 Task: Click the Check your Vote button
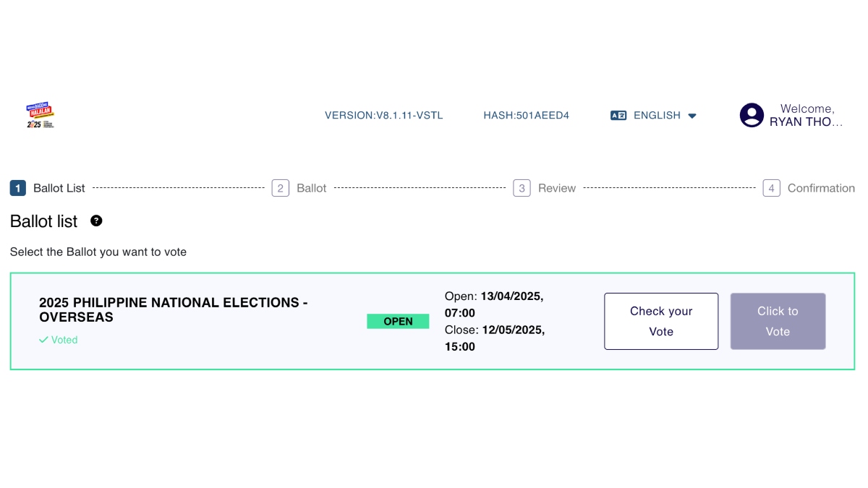click(661, 321)
